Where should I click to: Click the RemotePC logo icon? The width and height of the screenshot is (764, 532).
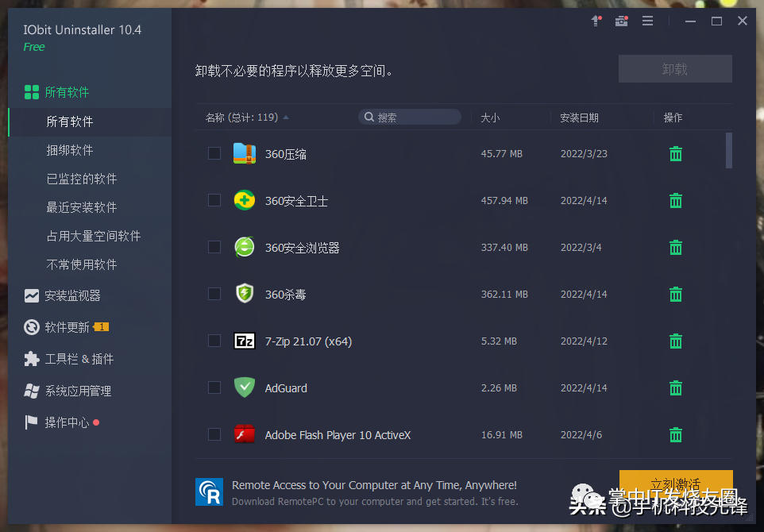(x=210, y=492)
